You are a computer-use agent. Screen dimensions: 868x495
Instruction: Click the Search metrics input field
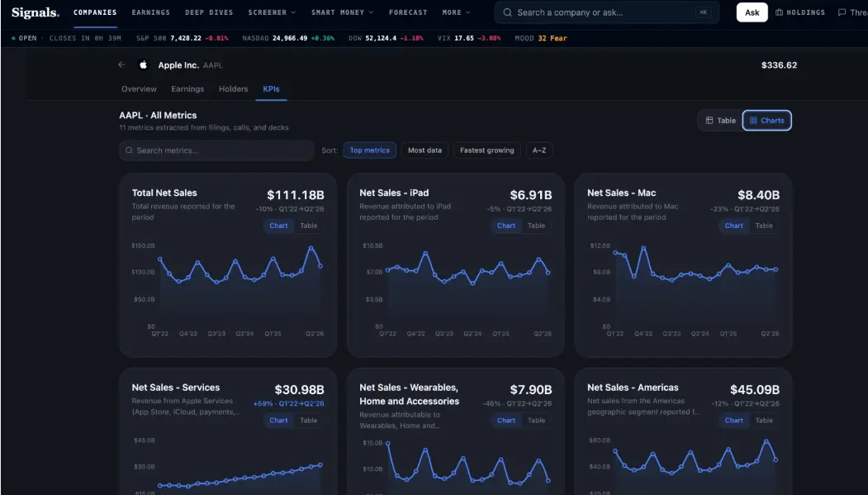pos(216,150)
